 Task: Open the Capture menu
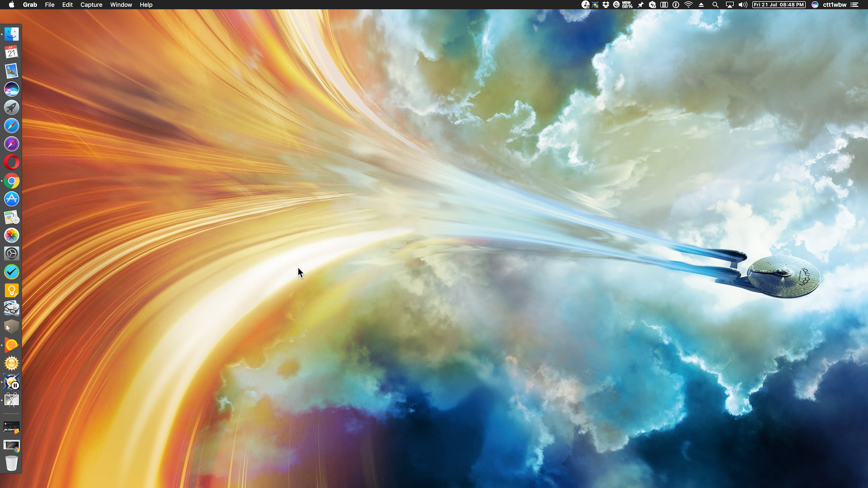coord(91,5)
